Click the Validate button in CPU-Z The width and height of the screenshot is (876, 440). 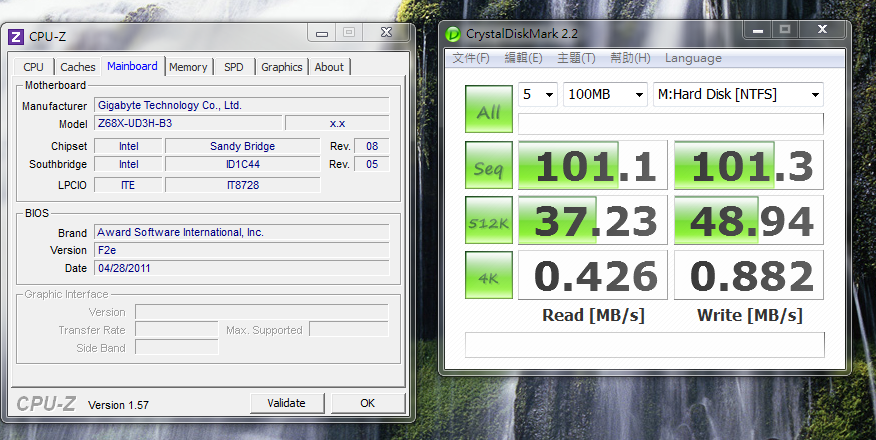[287, 403]
